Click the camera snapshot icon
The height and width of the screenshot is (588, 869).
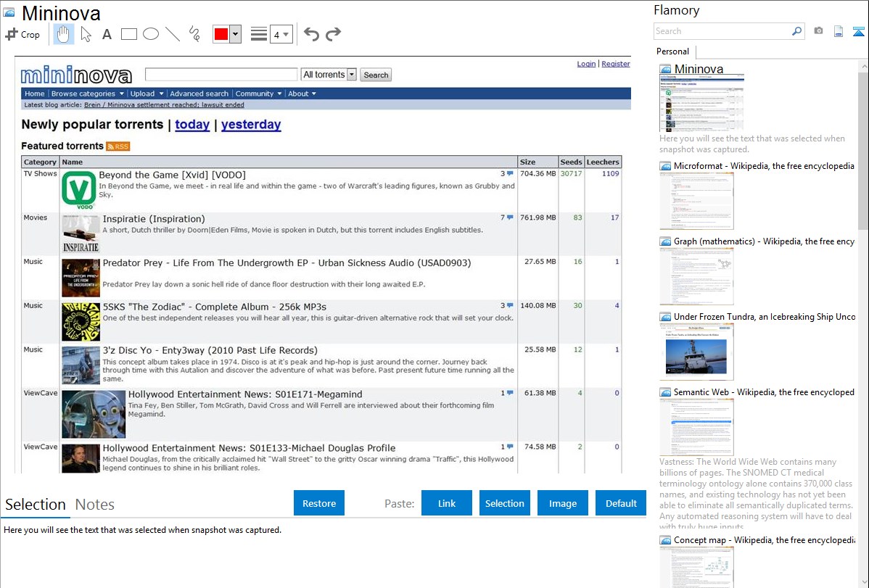click(x=818, y=31)
